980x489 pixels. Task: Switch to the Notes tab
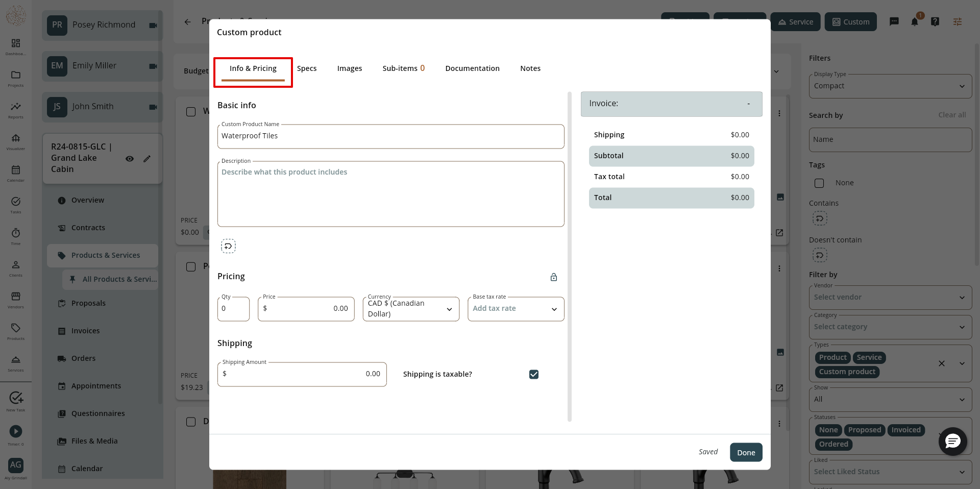click(530, 68)
